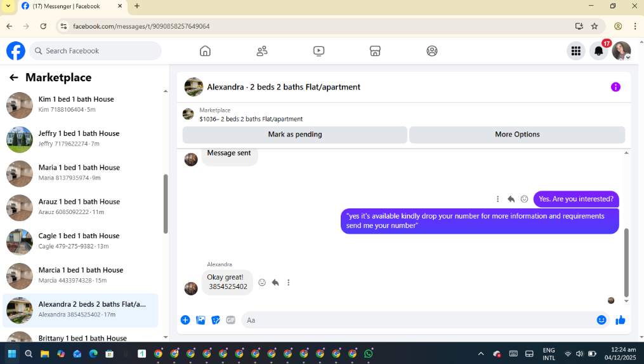Open Kim 1 bed 1 bath House chat
This screenshot has height=364, width=644.
click(x=81, y=104)
